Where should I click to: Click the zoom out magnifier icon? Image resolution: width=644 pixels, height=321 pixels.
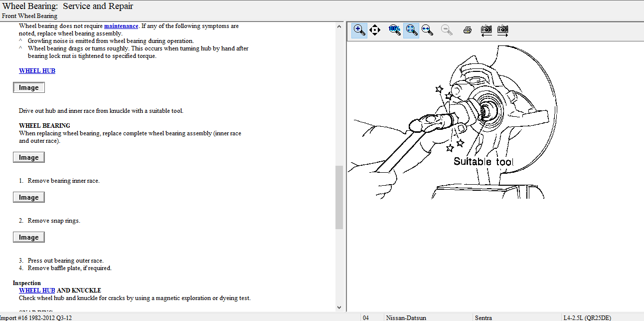click(x=447, y=30)
